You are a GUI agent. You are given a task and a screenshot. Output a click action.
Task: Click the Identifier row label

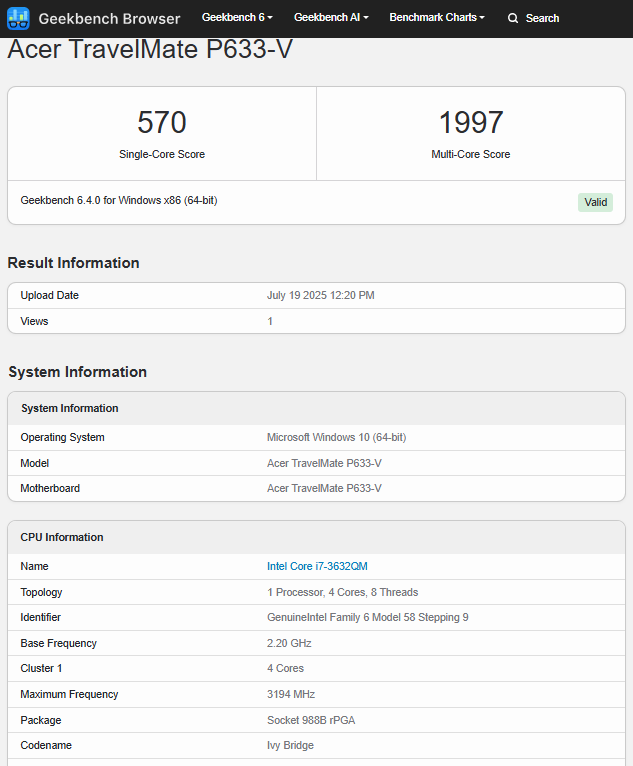coord(41,617)
